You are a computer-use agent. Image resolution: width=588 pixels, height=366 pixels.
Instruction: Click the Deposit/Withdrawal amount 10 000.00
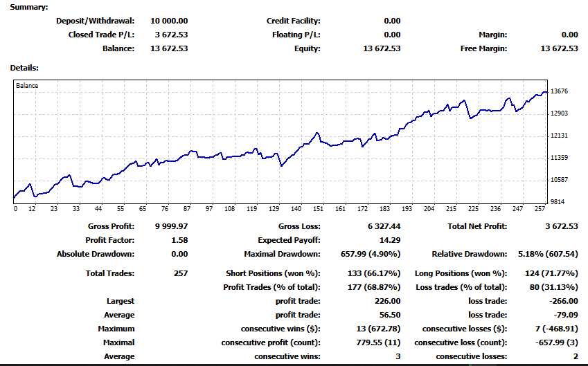pos(169,21)
